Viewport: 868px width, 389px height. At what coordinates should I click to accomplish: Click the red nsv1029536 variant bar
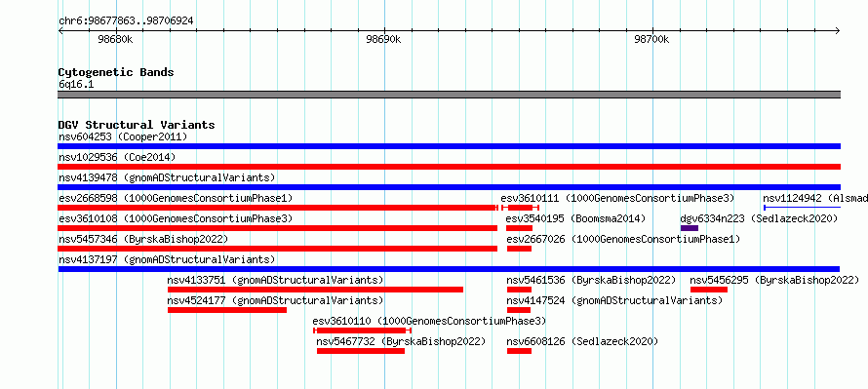[449, 167]
